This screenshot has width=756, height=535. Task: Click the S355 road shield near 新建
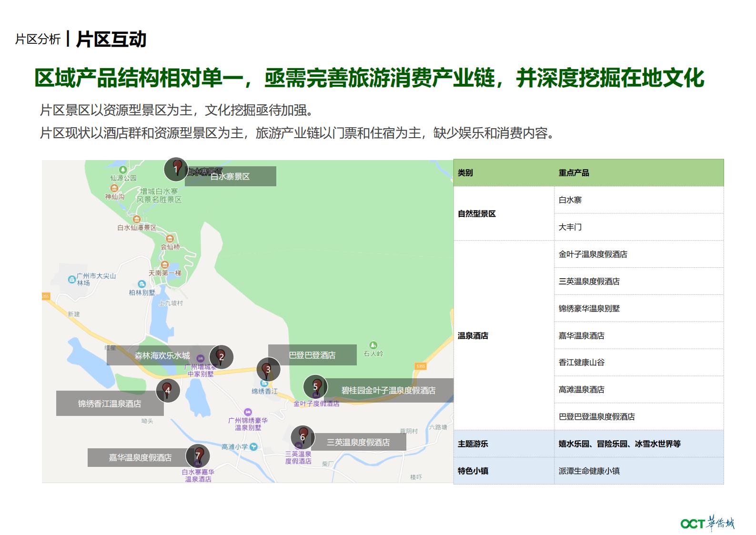pyautogui.click(x=46, y=296)
